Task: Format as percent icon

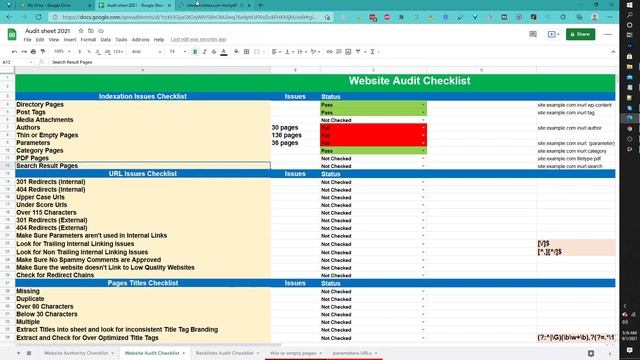Action: click(x=89, y=52)
